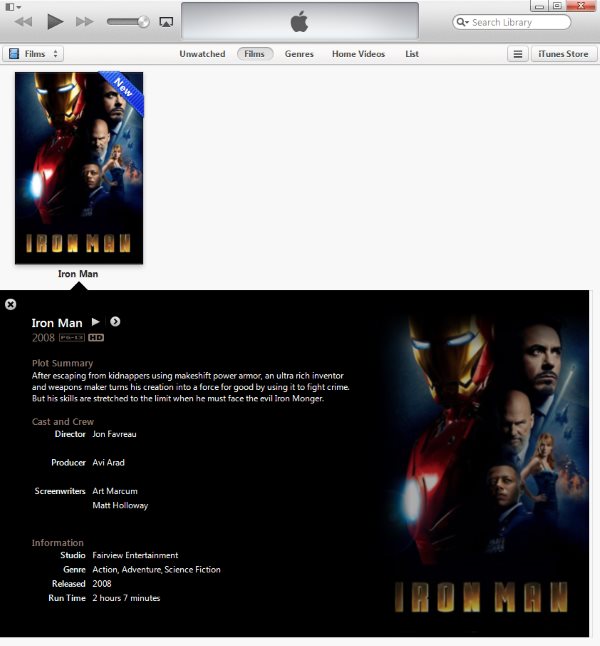Click genre text Action, Adventure, Science Fiction
Viewport: 600px width, 646px height.
pos(156,570)
